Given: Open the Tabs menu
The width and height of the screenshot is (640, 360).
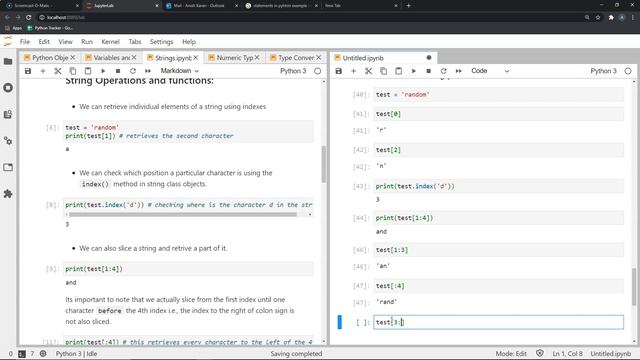Looking at the screenshot, I should coord(135,42).
